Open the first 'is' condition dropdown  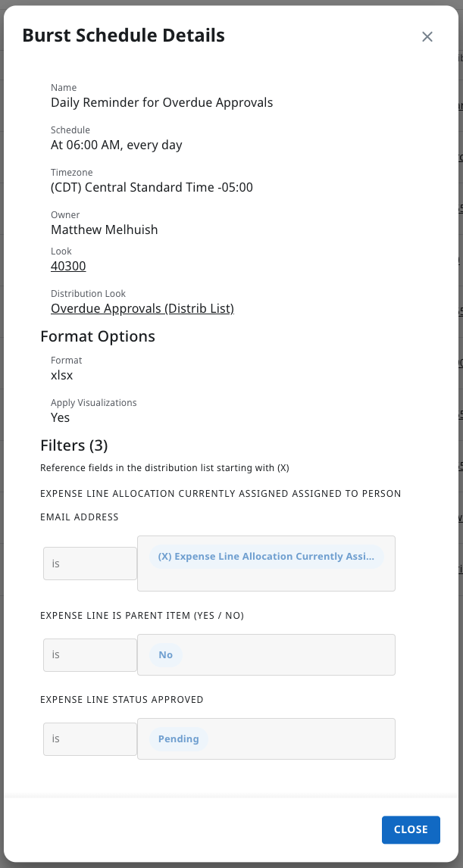[x=89, y=564]
